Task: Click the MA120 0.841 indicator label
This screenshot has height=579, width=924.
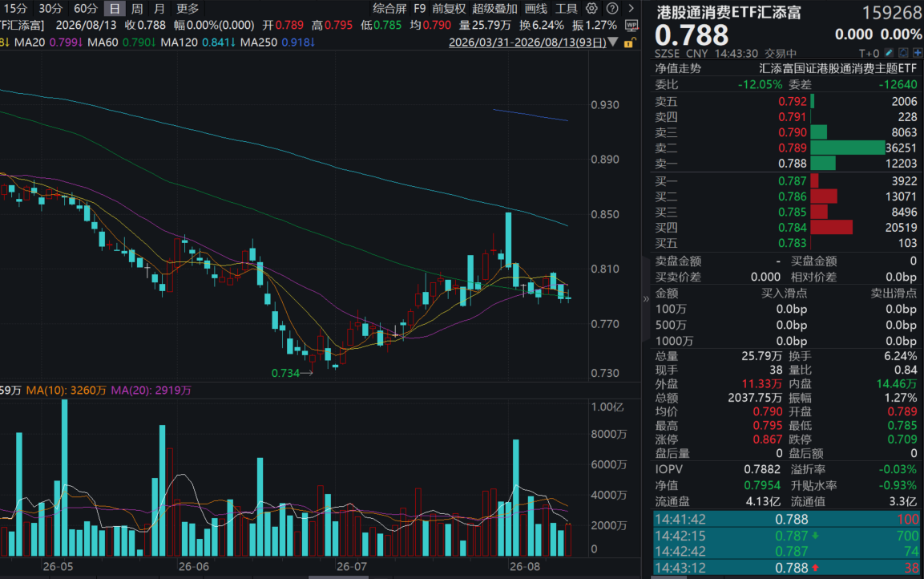Action: click(x=198, y=43)
